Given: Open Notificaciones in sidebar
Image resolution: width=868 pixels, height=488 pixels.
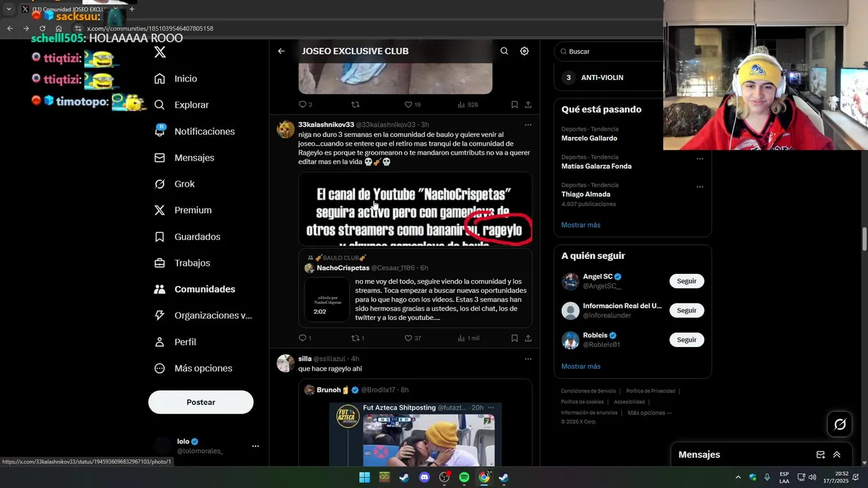Looking at the screenshot, I should pyautogui.click(x=194, y=131).
